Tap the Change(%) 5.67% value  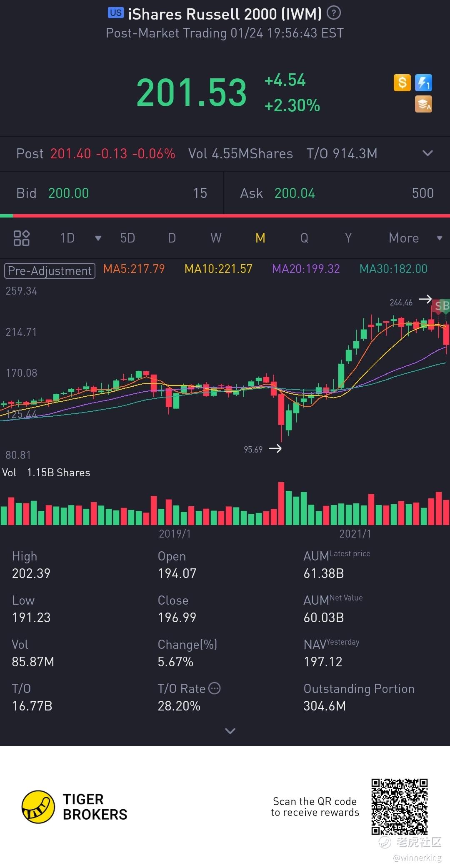[x=175, y=662]
